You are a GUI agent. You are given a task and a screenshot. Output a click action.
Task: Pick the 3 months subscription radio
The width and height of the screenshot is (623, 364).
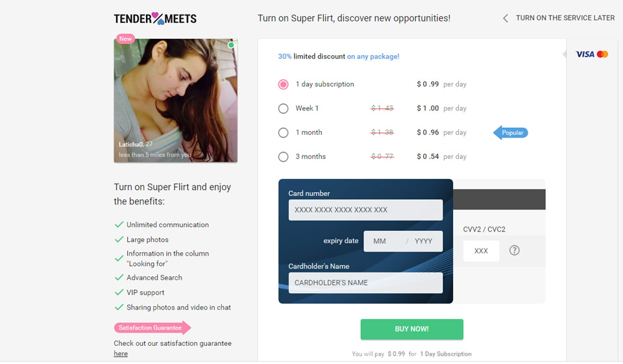(x=283, y=156)
